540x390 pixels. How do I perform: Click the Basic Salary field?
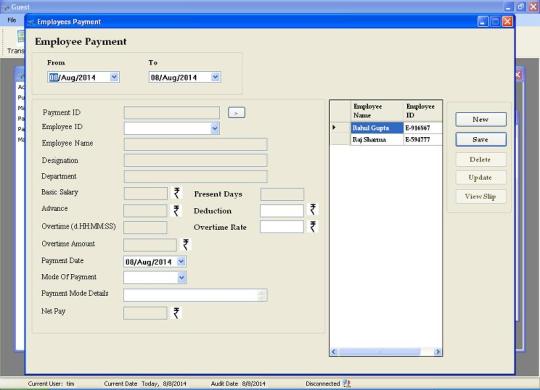click(x=146, y=193)
